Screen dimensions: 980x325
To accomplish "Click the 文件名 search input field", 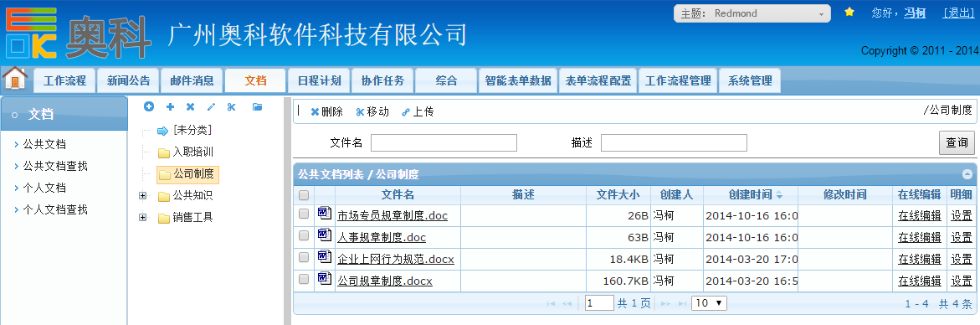I will 444,142.
